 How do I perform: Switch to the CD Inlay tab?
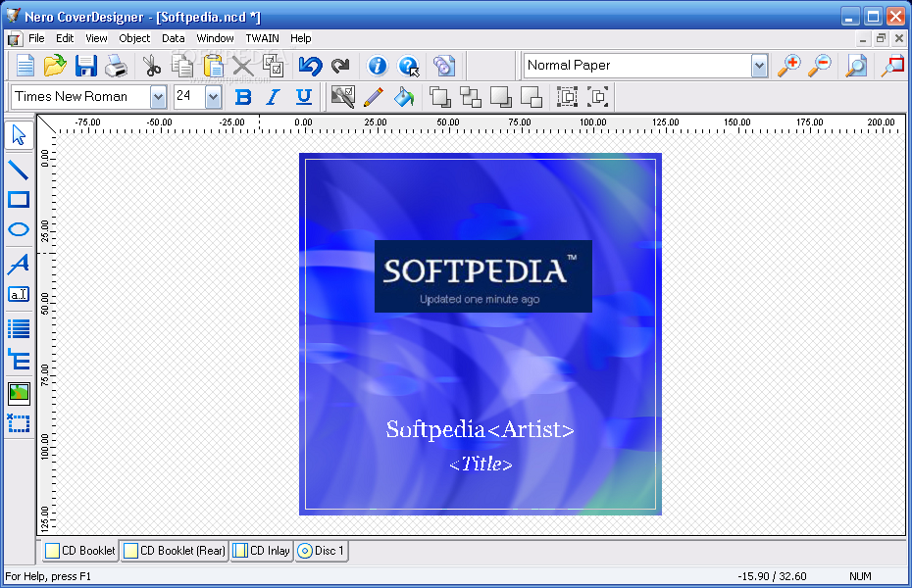pyautogui.click(x=261, y=551)
